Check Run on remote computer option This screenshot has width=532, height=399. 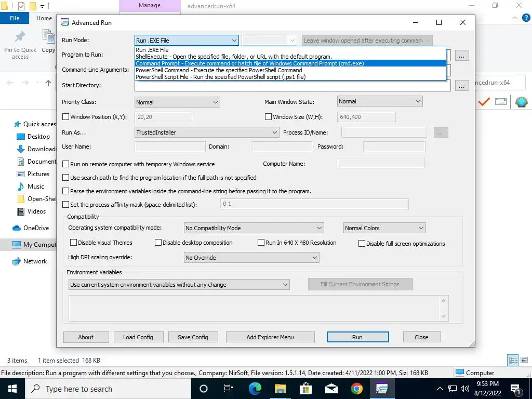[x=66, y=164]
